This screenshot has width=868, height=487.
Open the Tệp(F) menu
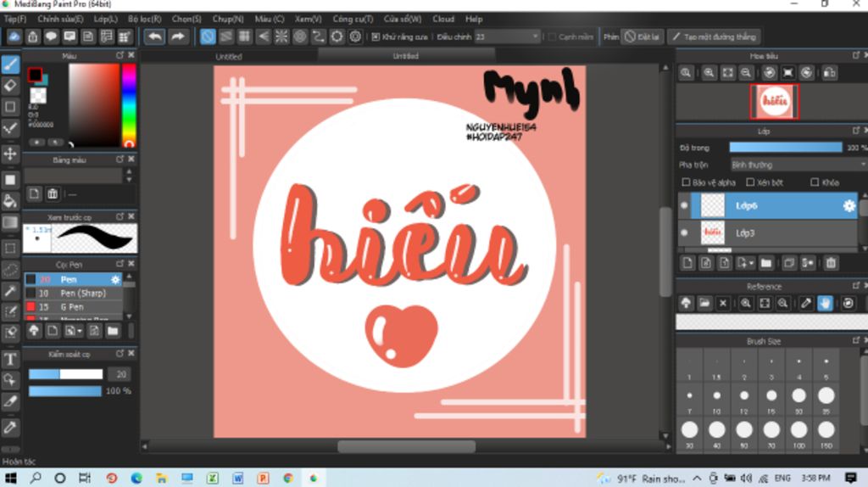point(15,19)
